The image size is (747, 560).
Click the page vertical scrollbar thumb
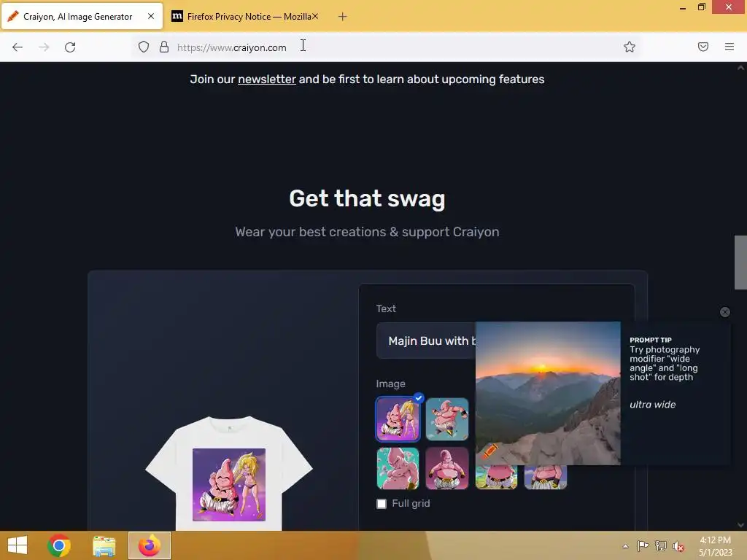click(x=740, y=262)
